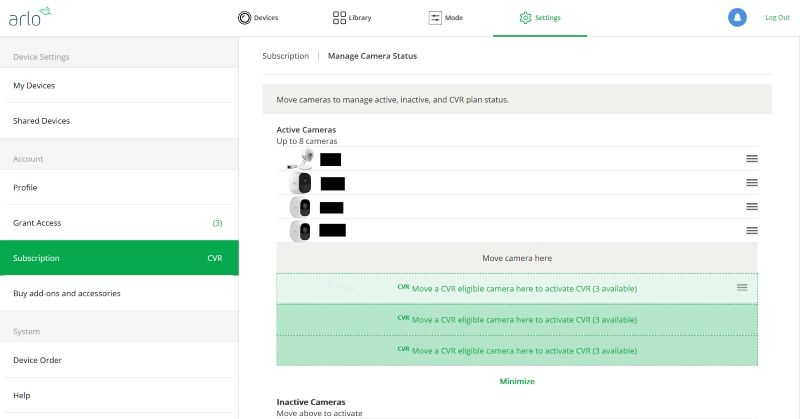
Task: Switch to the Mode tab
Action: pyautogui.click(x=446, y=18)
